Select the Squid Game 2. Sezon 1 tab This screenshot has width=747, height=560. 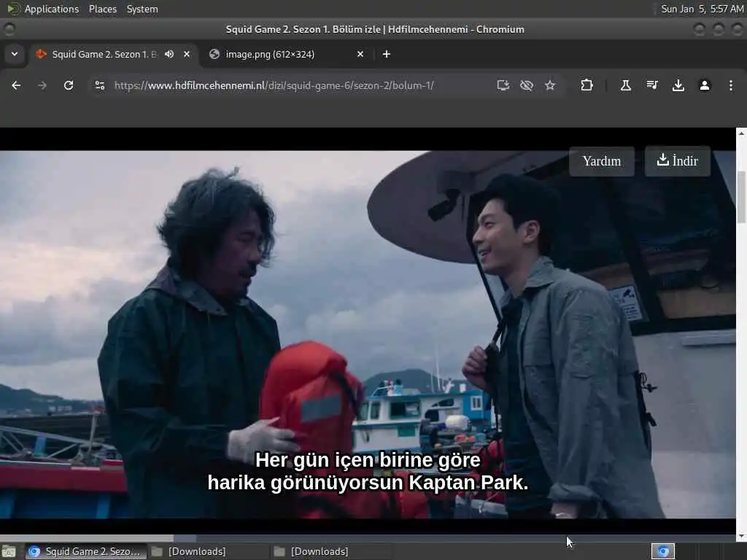click(104, 54)
